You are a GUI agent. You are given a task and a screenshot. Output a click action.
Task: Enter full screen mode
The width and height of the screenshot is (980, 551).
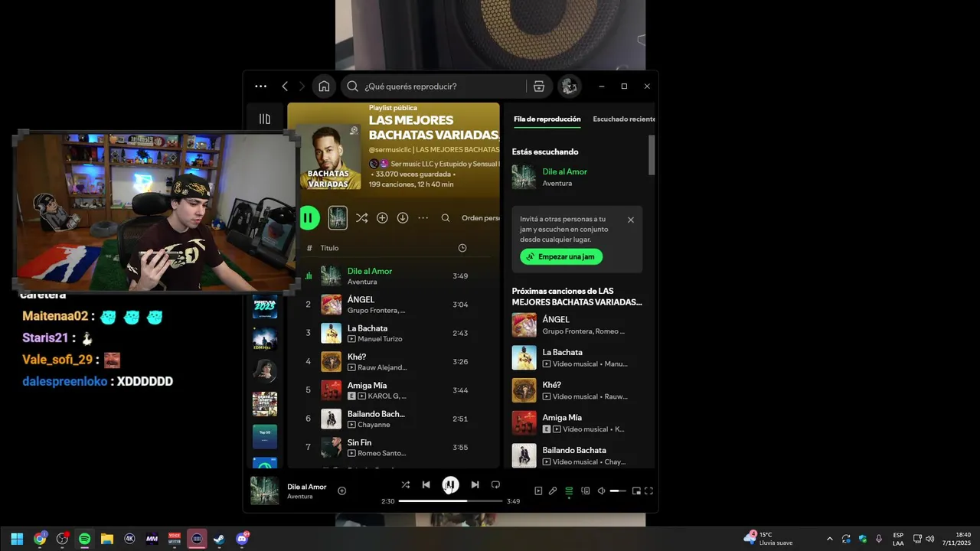coord(648,491)
